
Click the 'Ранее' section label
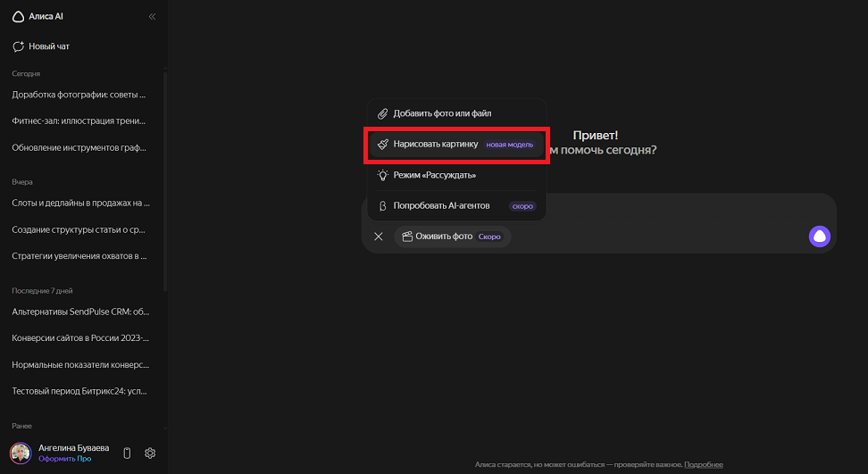pos(21,426)
